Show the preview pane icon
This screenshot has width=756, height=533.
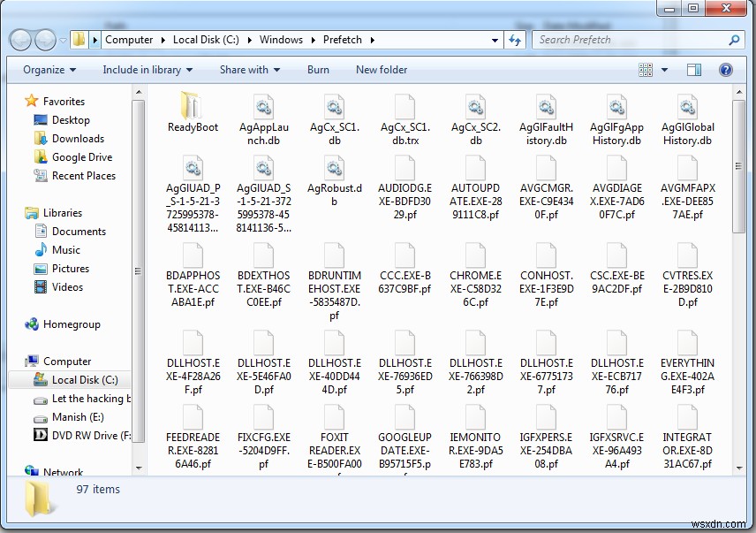tap(694, 70)
